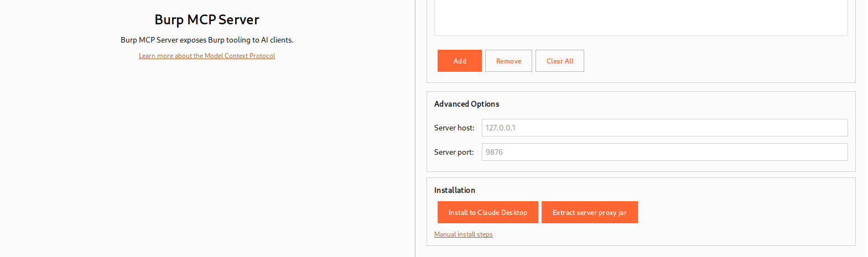Click Clear All to empty the list
The width and height of the screenshot is (868, 257).
click(x=559, y=61)
